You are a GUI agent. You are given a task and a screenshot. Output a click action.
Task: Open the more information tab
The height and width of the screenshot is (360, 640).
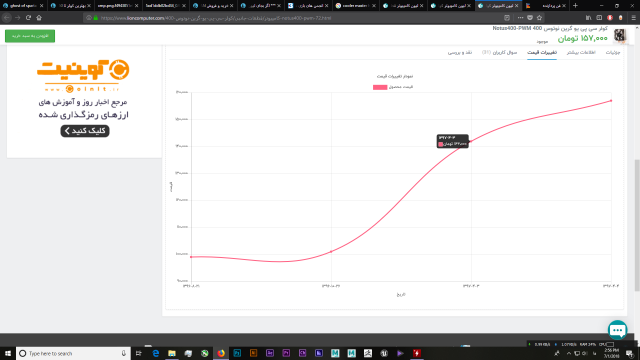[581, 53]
